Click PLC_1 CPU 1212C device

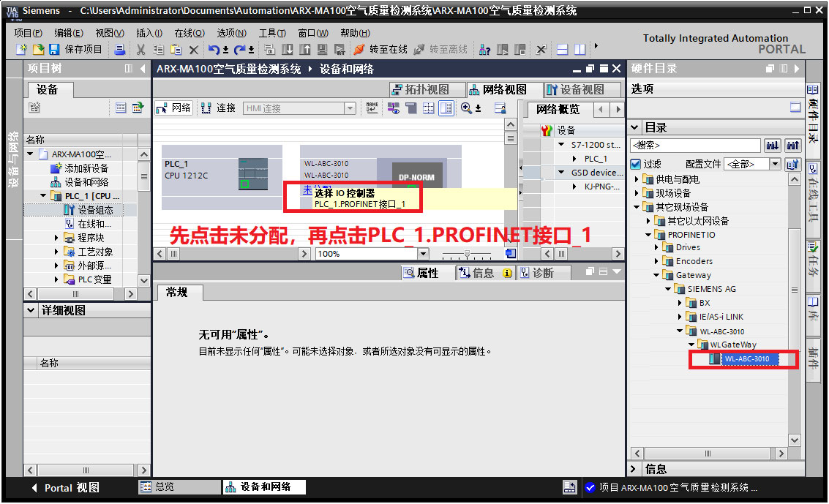pos(222,178)
